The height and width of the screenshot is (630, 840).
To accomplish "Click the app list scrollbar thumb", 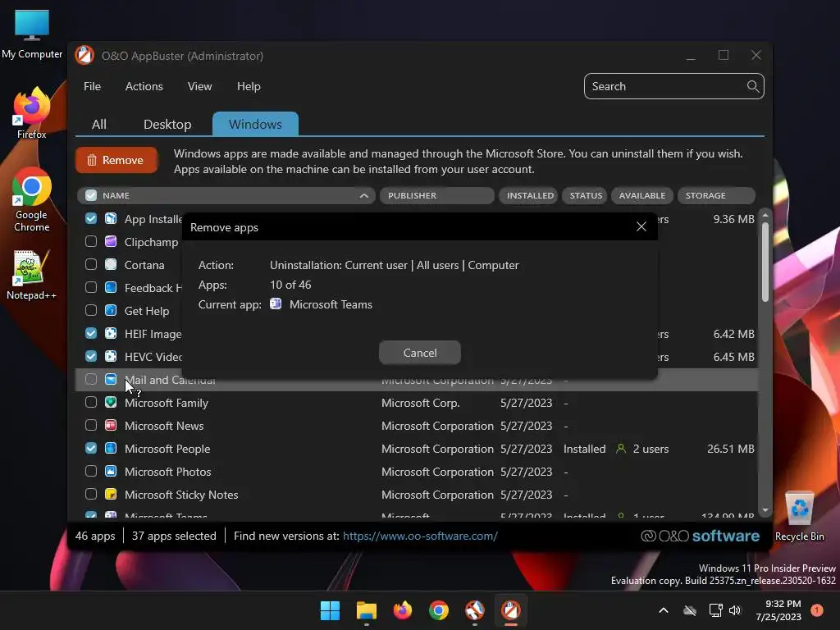I will tap(765, 262).
